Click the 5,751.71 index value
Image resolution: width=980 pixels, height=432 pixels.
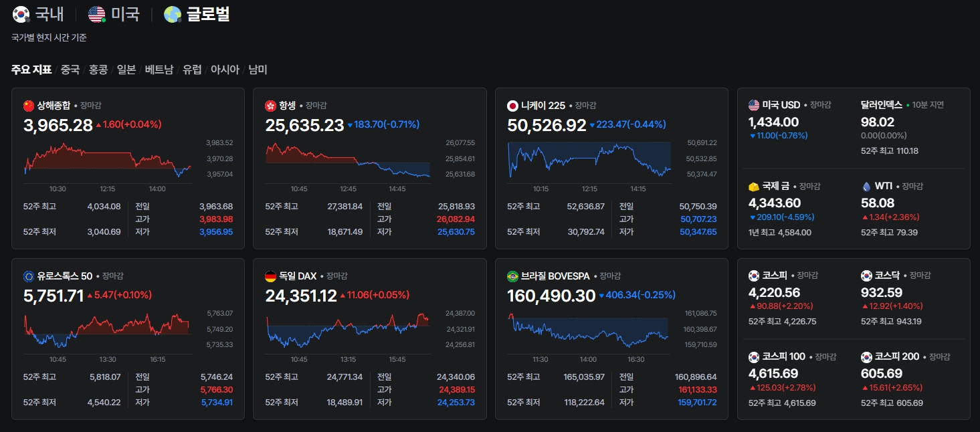coord(54,296)
